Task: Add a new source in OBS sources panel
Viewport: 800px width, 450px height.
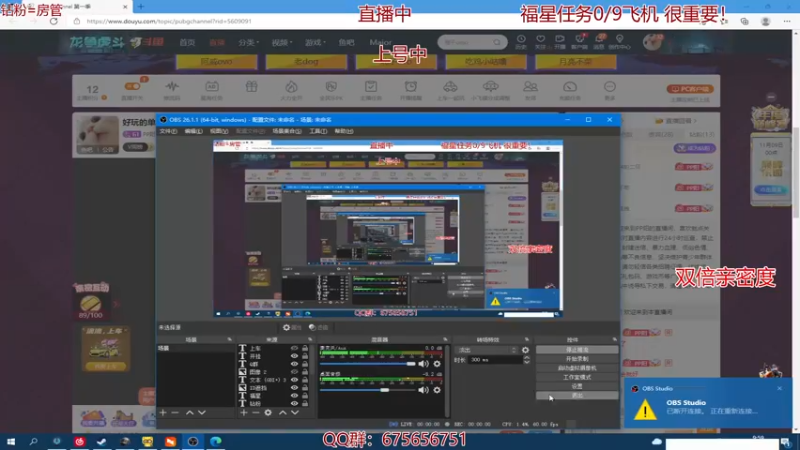Action: (244, 412)
